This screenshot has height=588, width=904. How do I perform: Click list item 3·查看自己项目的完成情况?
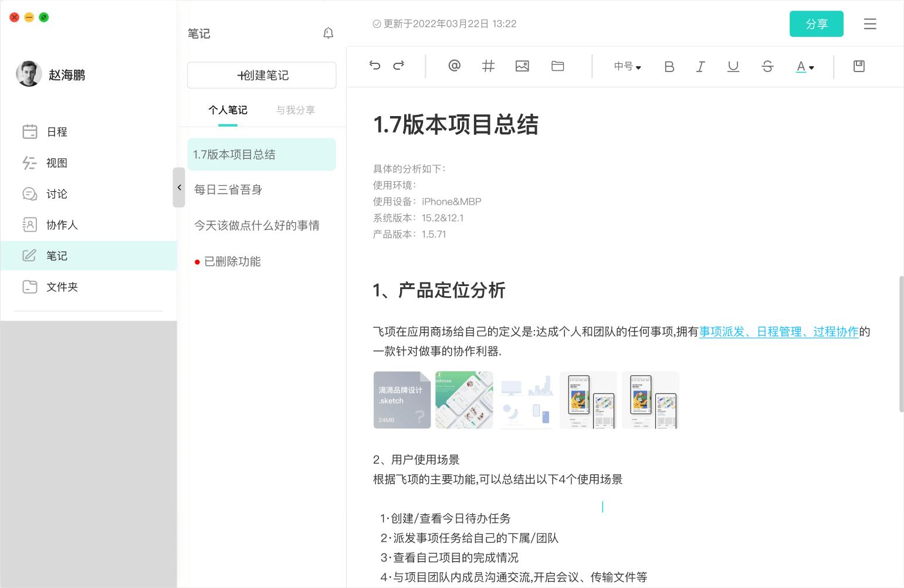449,558
